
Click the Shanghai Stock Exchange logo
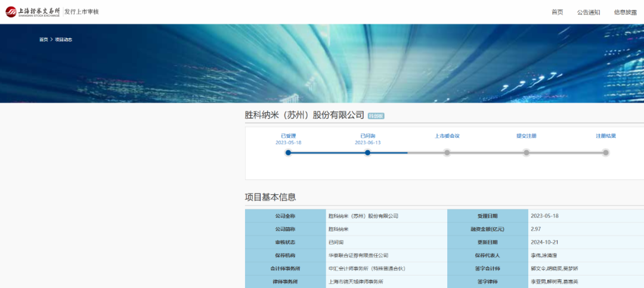(32, 12)
